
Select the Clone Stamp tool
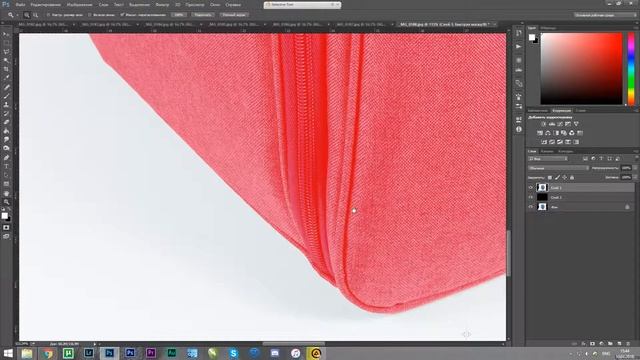coord(6,105)
